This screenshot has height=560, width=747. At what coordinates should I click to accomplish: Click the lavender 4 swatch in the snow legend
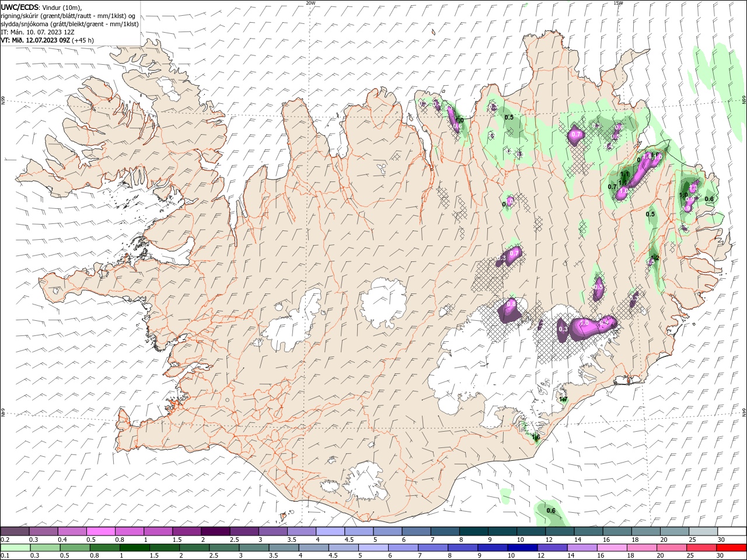tap(330, 531)
